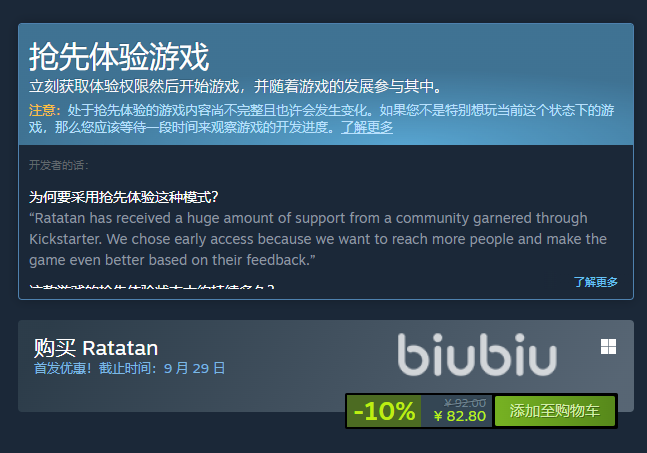The height and width of the screenshot is (453, 647).
Task: Click the orange 注意 warning label
Action: 45,111
